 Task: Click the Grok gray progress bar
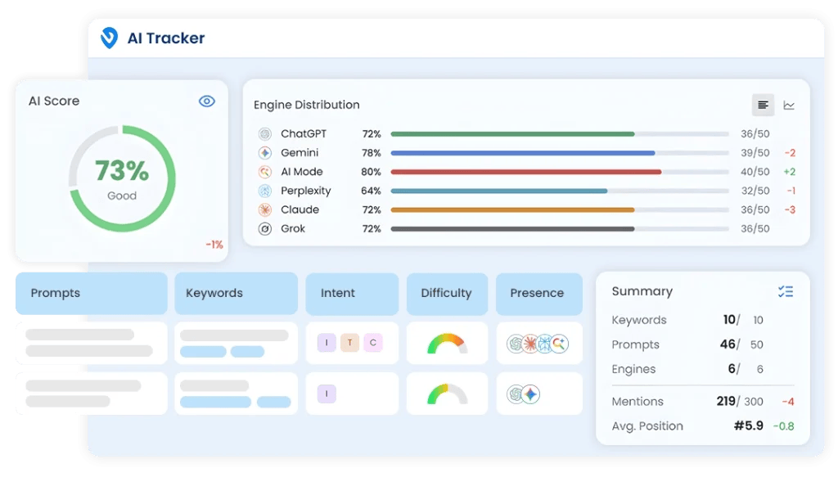(x=512, y=229)
